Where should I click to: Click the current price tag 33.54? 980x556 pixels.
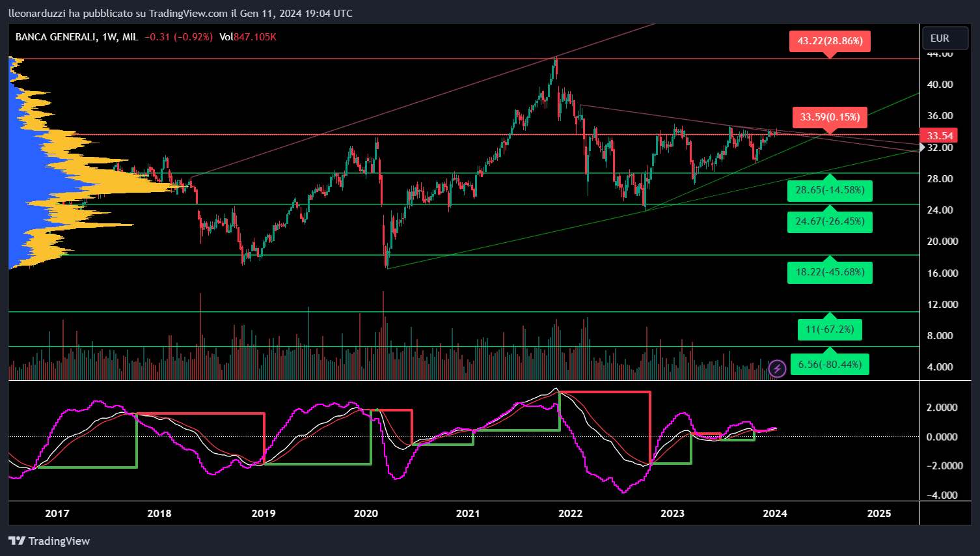(x=940, y=135)
